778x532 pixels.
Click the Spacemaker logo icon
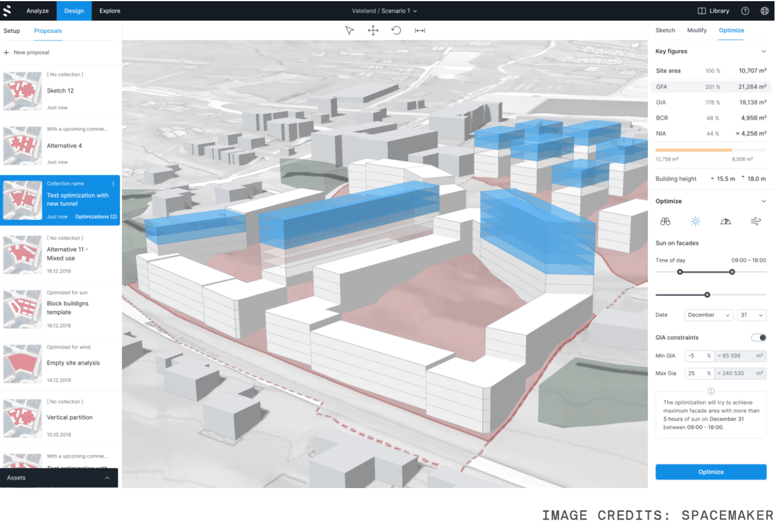click(x=8, y=11)
